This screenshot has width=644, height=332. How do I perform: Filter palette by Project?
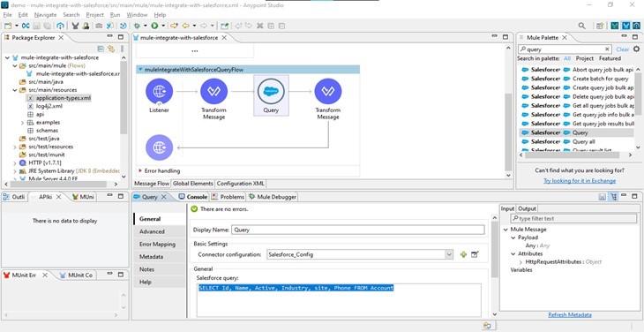point(584,58)
